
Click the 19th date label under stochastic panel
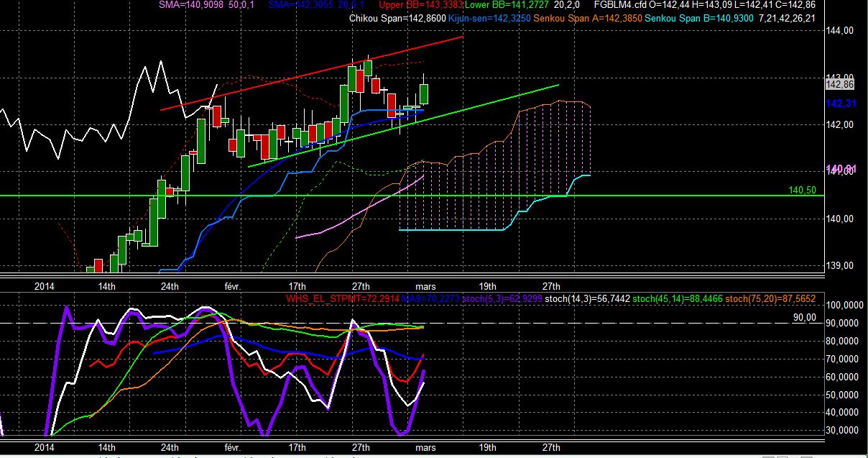coord(486,446)
